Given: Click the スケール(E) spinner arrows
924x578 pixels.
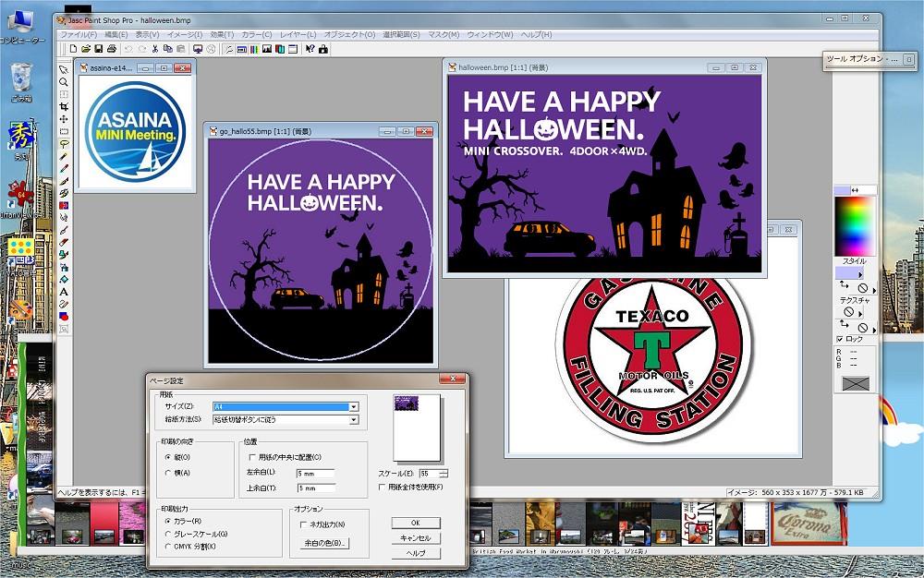Looking at the screenshot, I should tap(444, 474).
